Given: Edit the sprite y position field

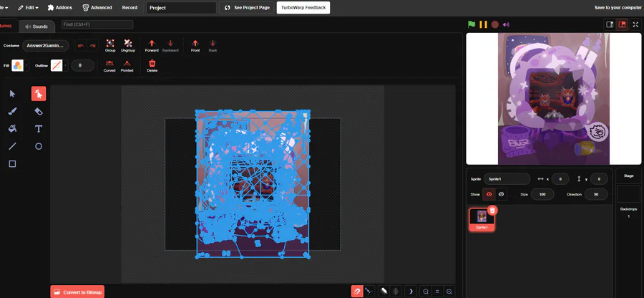Looking at the screenshot, I should 599,179.
